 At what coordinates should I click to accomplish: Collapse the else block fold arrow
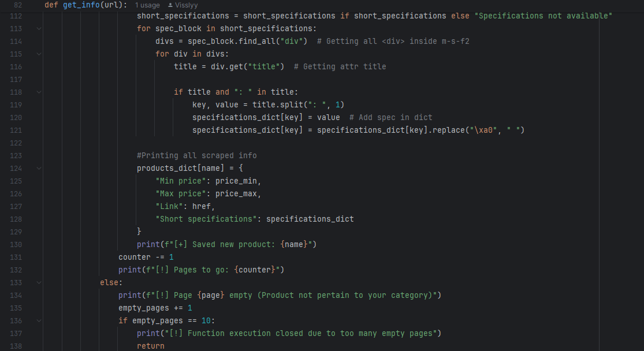39,283
